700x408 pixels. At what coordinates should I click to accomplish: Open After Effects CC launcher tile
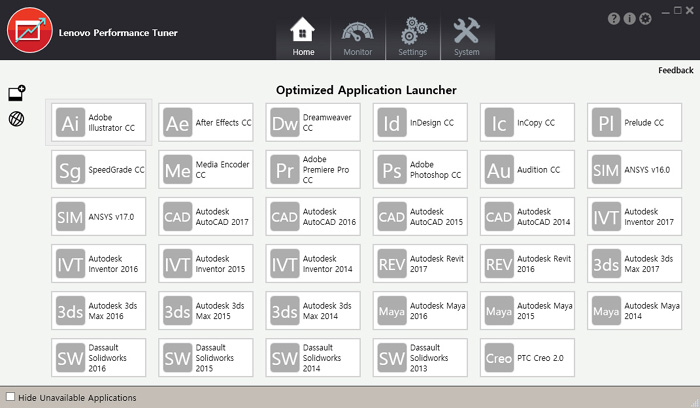[205, 122]
